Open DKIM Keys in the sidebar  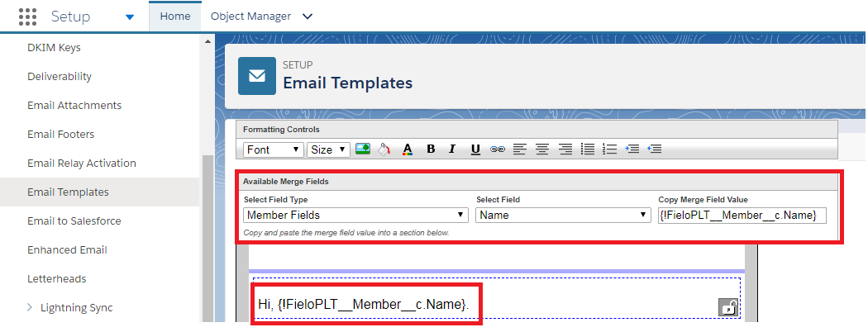[x=54, y=48]
